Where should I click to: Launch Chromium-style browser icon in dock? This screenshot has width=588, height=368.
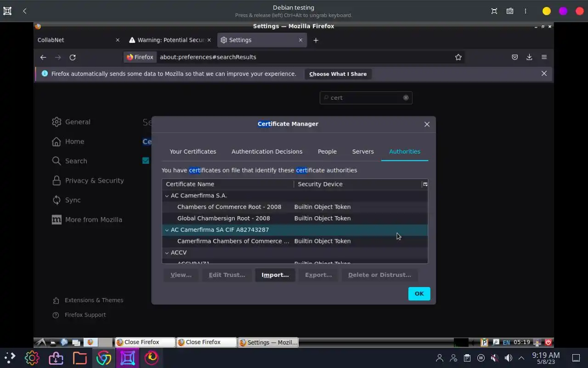[103, 358]
